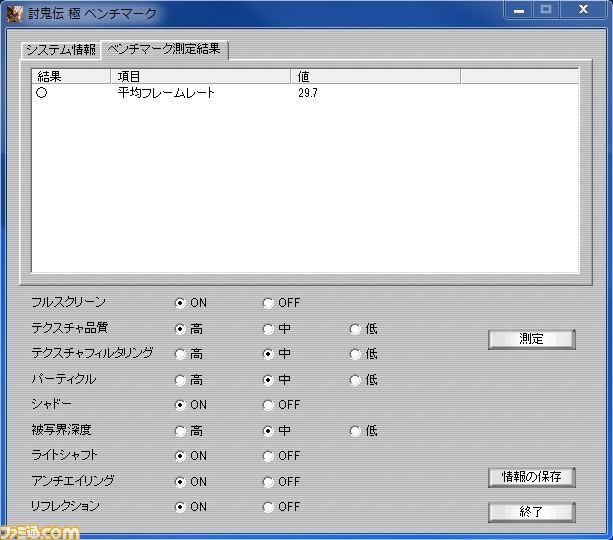The width and height of the screenshot is (613, 540).
Task: Select the 平均フレームレート result row
Action: pyautogui.click(x=305, y=93)
